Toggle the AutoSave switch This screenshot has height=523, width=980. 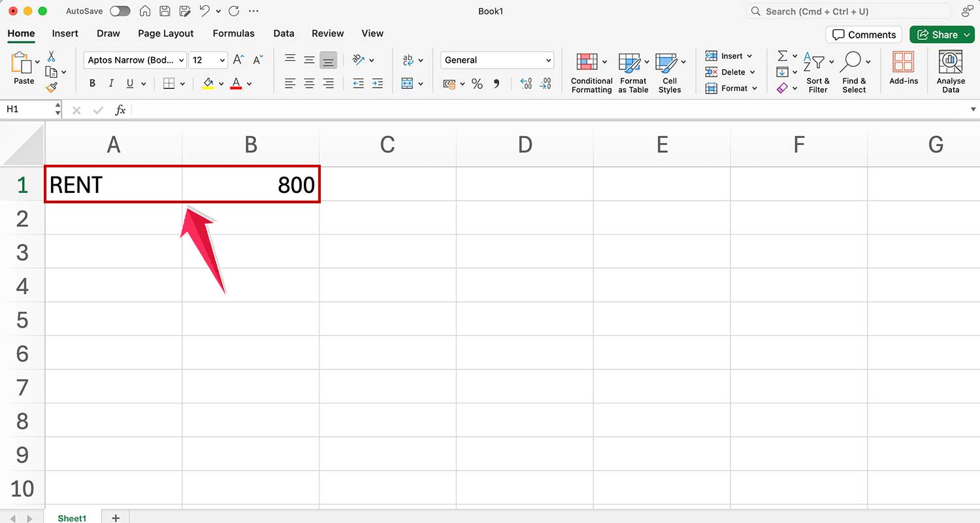[x=120, y=10]
